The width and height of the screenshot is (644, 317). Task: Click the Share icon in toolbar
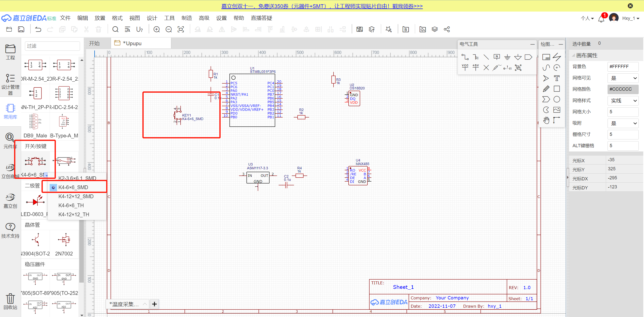point(447,29)
